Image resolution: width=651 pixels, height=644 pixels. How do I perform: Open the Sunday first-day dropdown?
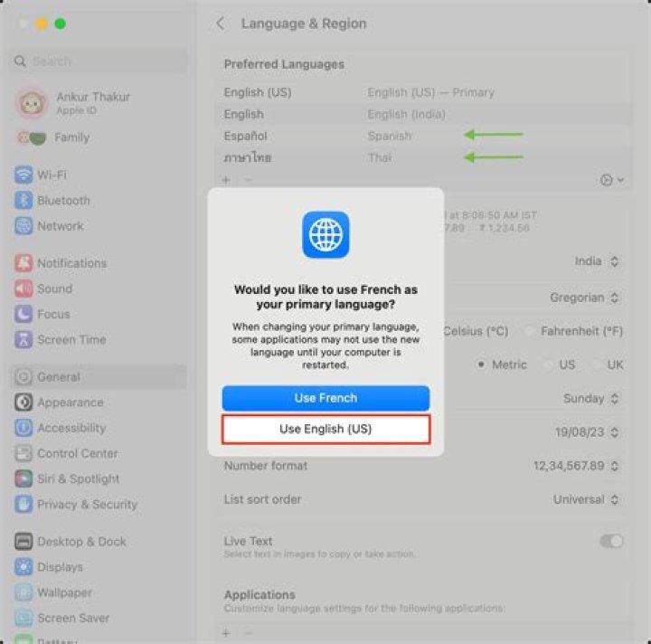click(x=591, y=398)
